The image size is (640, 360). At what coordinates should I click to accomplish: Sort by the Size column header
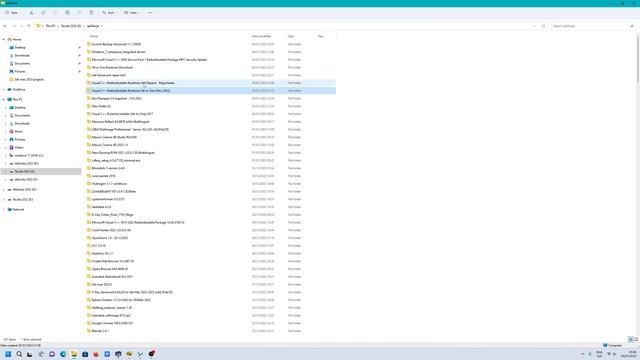tap(320, 36)
